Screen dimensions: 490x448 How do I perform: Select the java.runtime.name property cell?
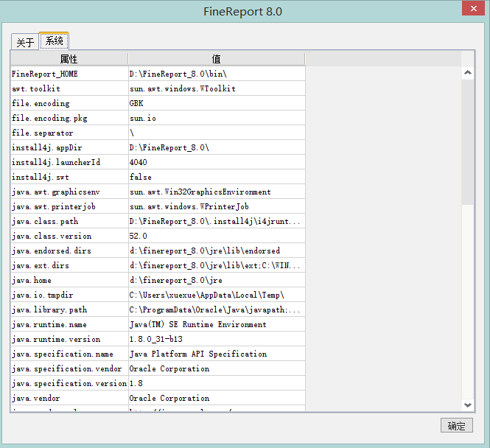[69, 324]
